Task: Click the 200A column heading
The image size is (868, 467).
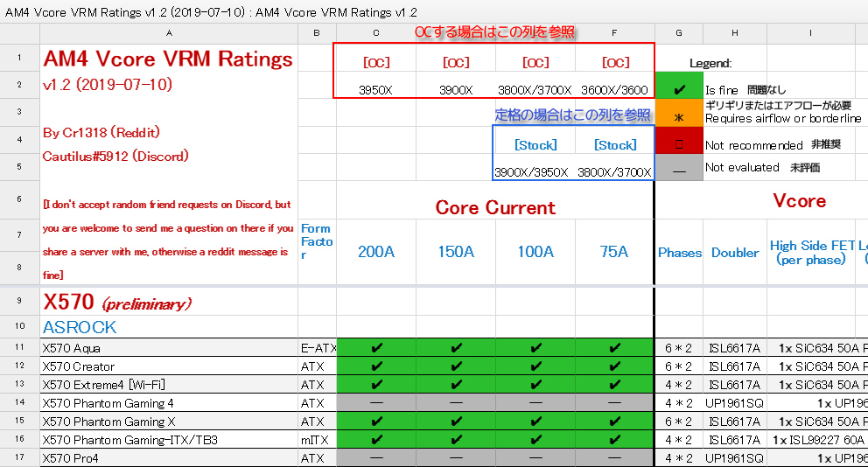Action: click(376, 252)
